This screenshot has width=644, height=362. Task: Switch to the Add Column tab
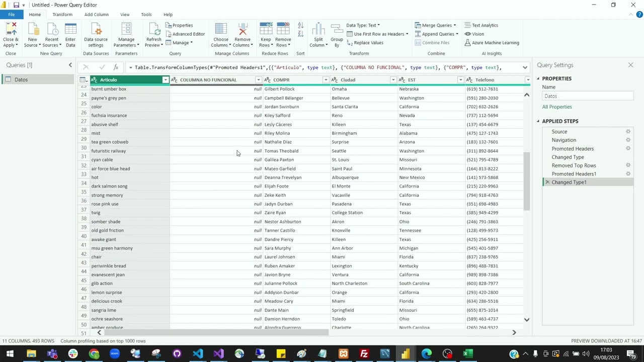(96, 15)
